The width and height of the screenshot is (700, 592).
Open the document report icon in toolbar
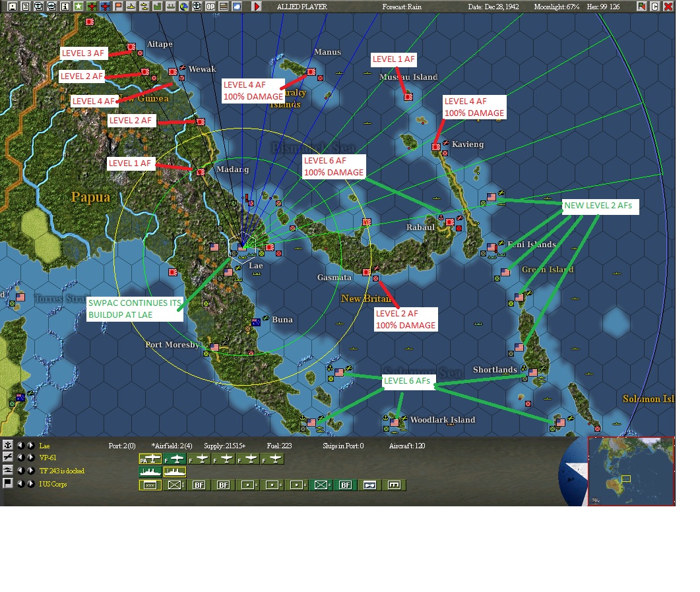coord(26,6)
